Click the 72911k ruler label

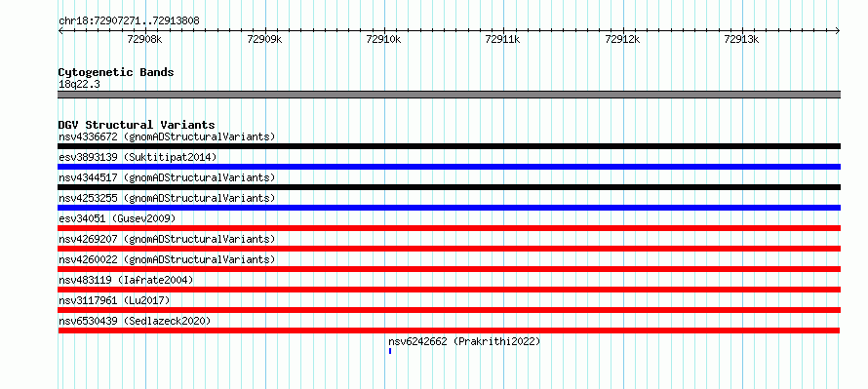click(502, 39)
